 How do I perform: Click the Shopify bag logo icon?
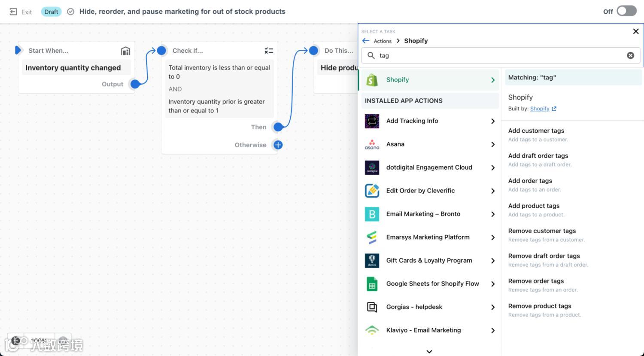coord(372,80)
